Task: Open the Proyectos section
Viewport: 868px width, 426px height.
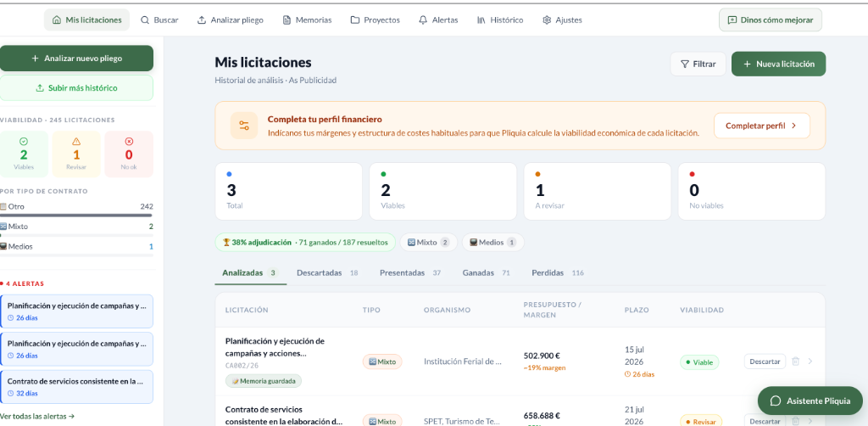Action: (376, 20)
